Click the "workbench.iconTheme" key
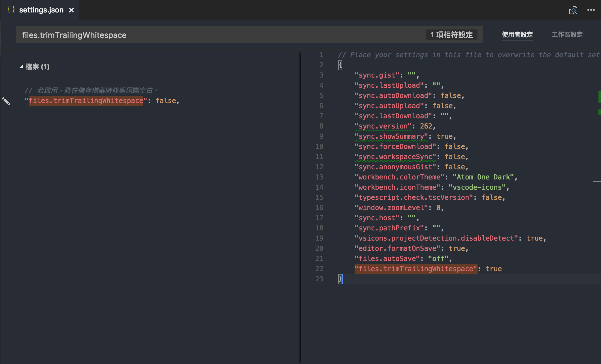 tap(397, 187)
